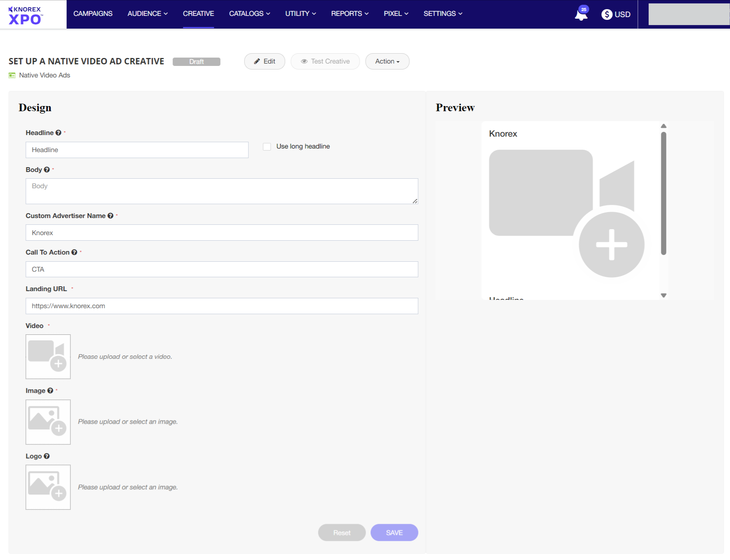The image size is (730, 560).
Task: Click the dollar currency icon
Action: [x=606, y=14]
